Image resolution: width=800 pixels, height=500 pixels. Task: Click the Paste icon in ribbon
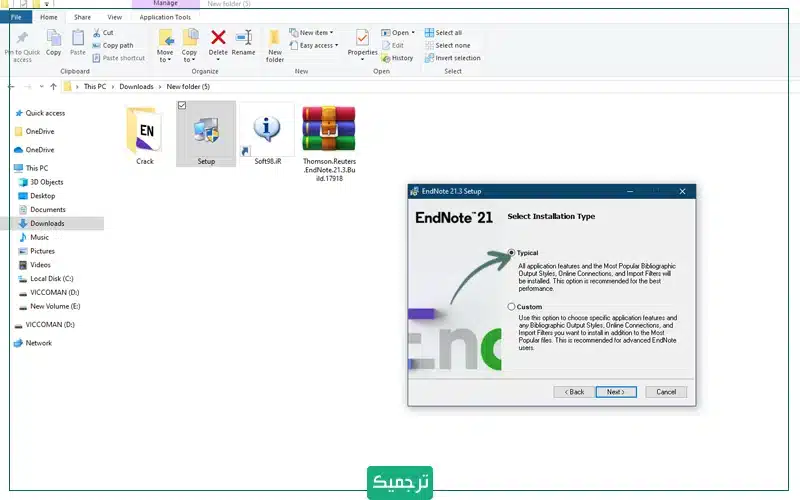click(x=78, y=38)
